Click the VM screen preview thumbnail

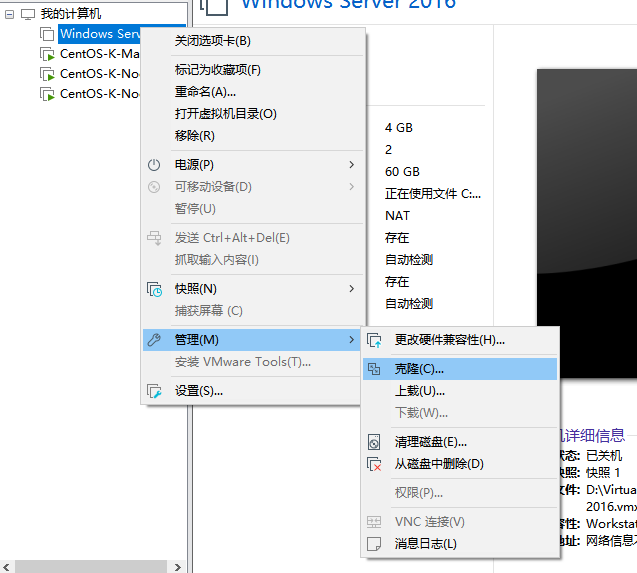point(587,224)
